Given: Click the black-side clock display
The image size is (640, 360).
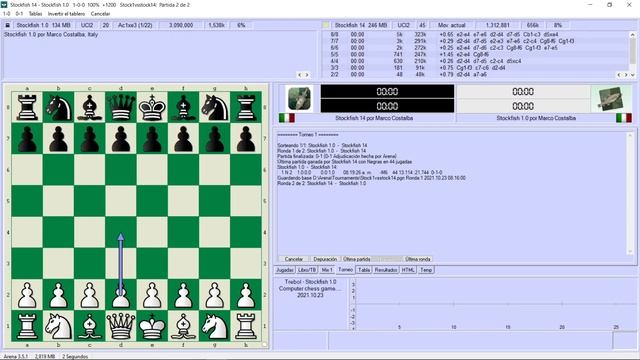Looking at the screenshot, I should [x=387, y=98].
